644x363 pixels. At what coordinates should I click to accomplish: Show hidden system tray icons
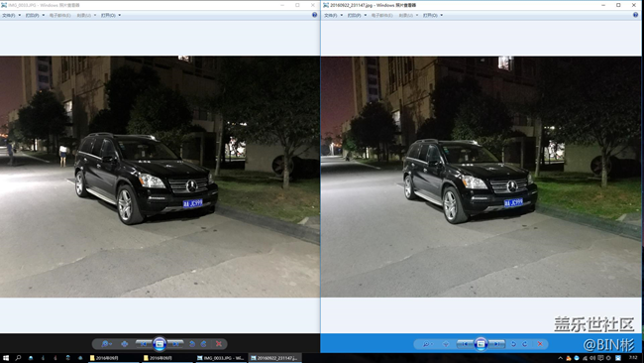pyautogui.click(x=560, y=358)
